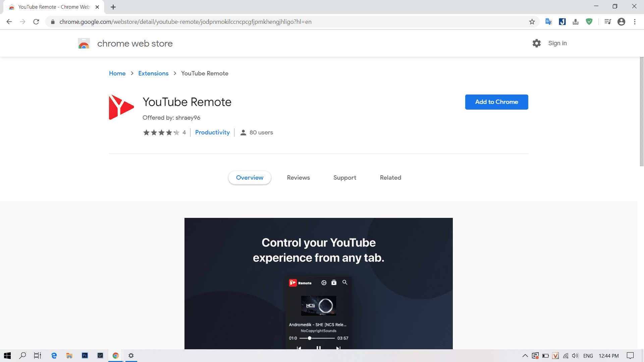This screenshot has height=362, width=644.
Task: Click the 'Offered by: shraey96' text
Action: (x=171, y=118)
